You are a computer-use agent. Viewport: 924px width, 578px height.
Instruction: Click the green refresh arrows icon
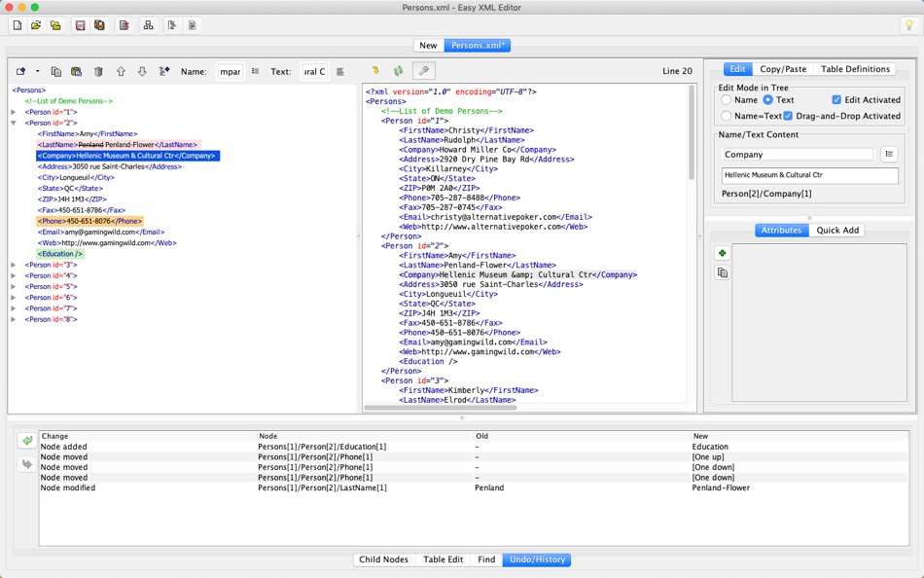click(399, 71)
